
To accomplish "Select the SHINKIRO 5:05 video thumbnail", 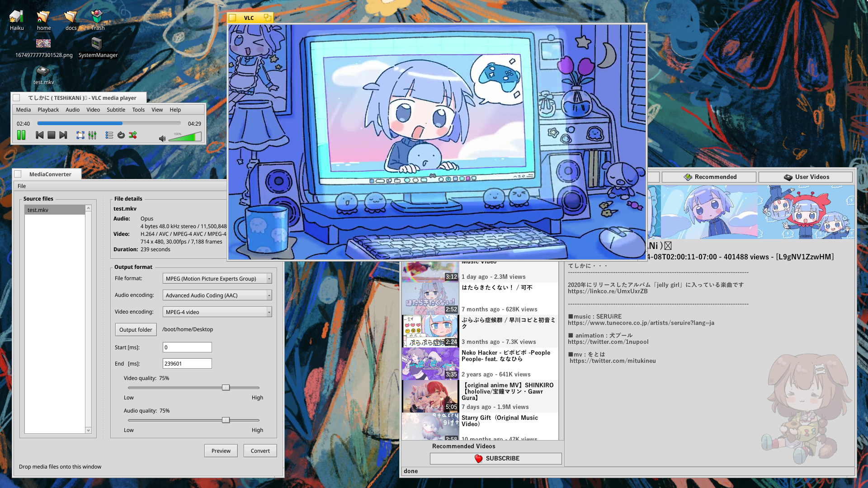I will point(430,396).
